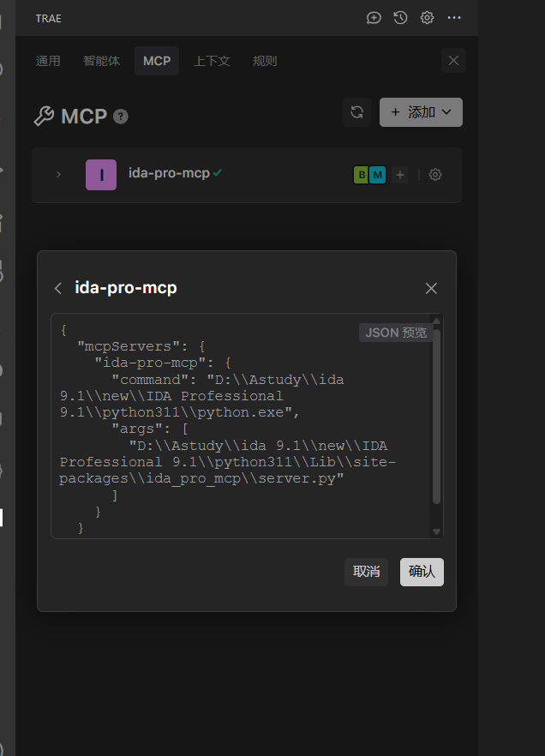Go back using the dialog chevron
Screen dimensions: 545x756
point(58,288)
